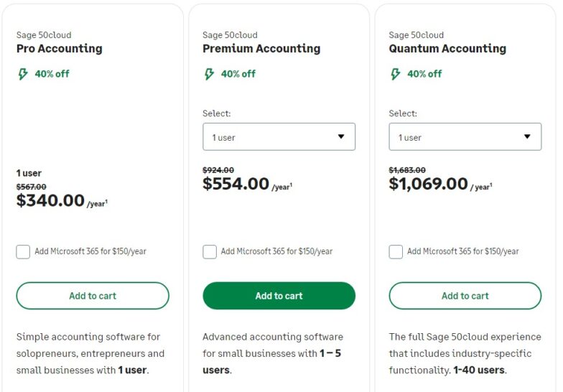Click the crossed-out $924.00 original price

218,170
